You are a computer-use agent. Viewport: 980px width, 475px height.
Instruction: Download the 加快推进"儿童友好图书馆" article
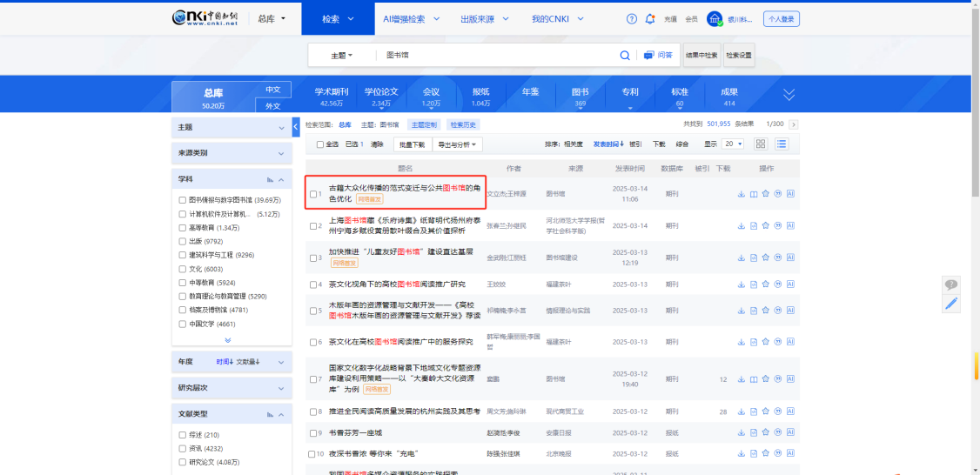coord(742,258)
